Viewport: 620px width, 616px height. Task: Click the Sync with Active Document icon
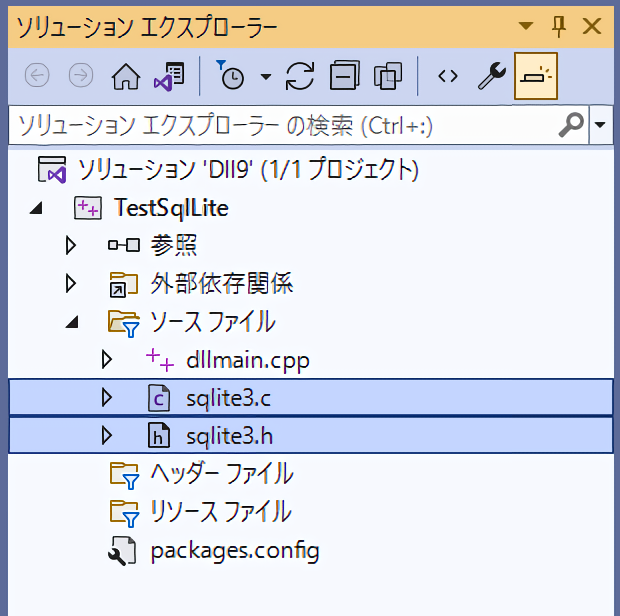pyautogui.click(x=300, y=76)
